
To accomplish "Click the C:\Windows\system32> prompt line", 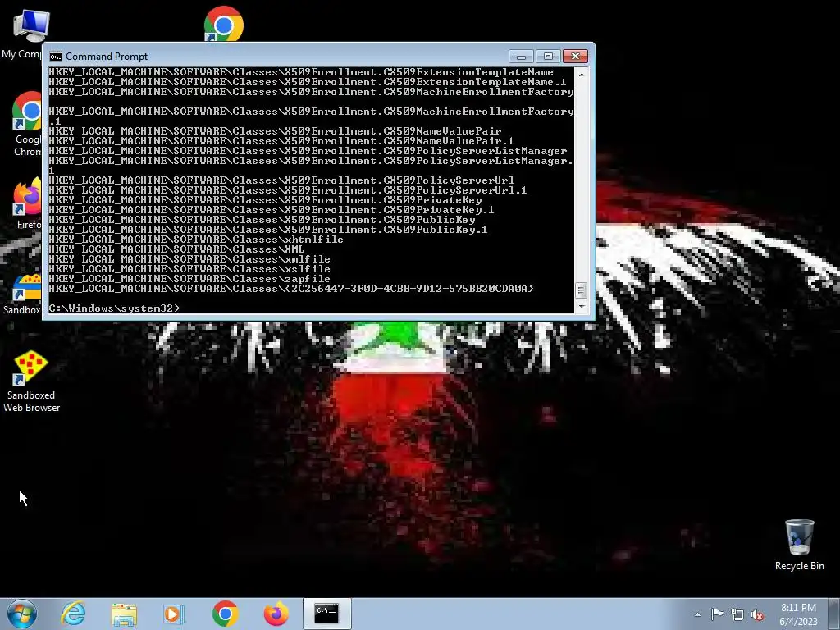I will pyautogui.click(x=114, y=308).
